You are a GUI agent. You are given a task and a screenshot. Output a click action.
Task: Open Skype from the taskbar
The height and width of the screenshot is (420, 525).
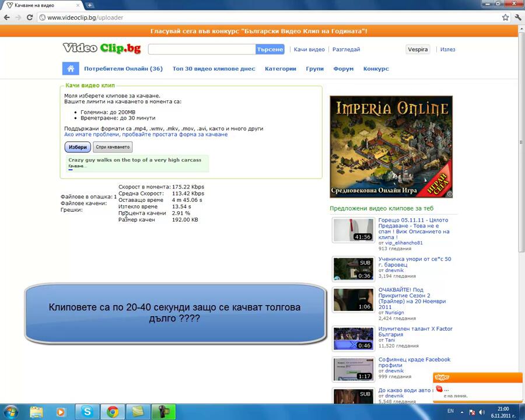tap(87, 412)
